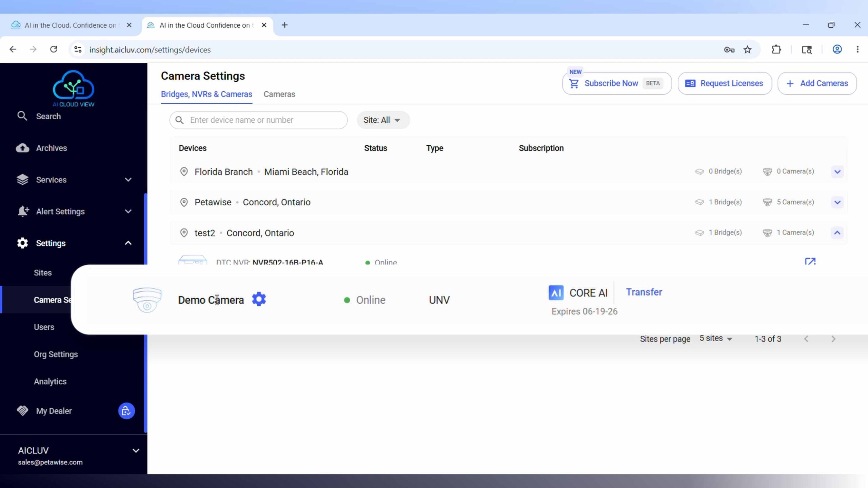Open the Sites settings page

43,273
